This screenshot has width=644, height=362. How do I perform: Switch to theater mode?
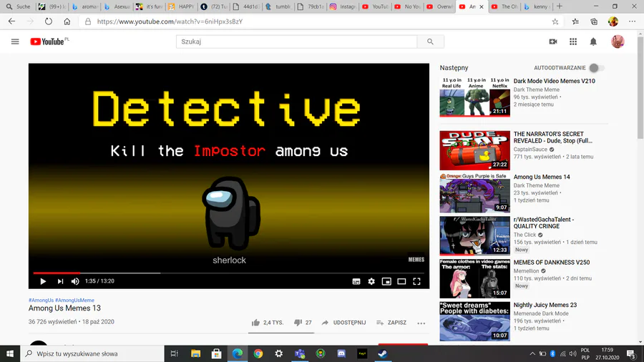(x=401, y=281)
